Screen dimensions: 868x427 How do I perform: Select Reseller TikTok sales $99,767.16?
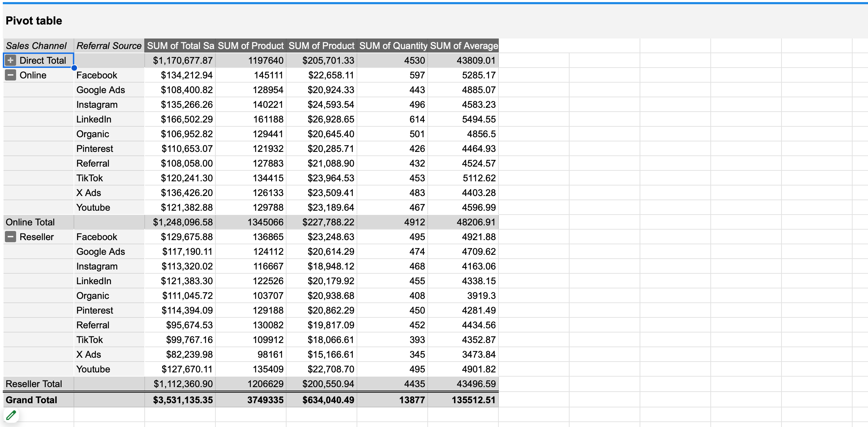coord(180,340)
